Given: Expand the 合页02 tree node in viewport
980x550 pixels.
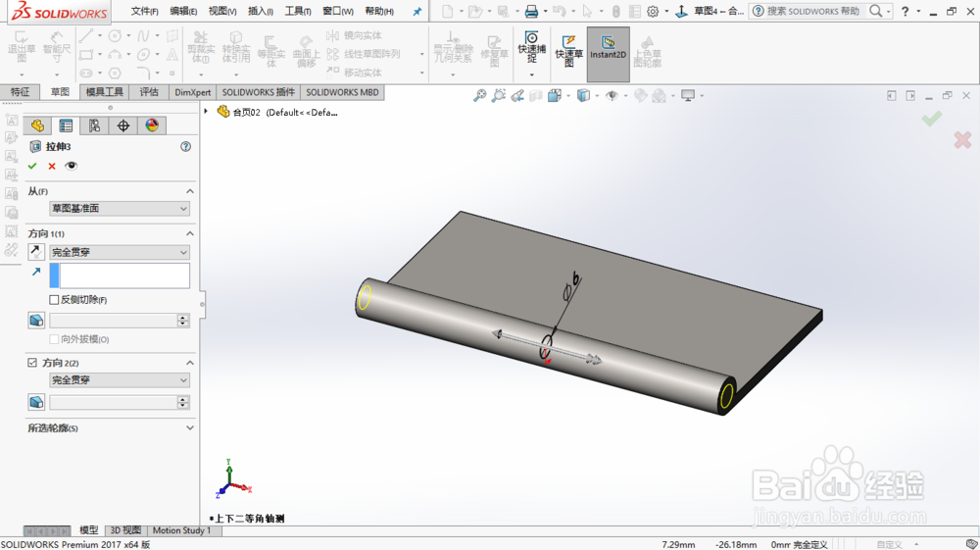Looking at the screenshot, I should point(206,112).
